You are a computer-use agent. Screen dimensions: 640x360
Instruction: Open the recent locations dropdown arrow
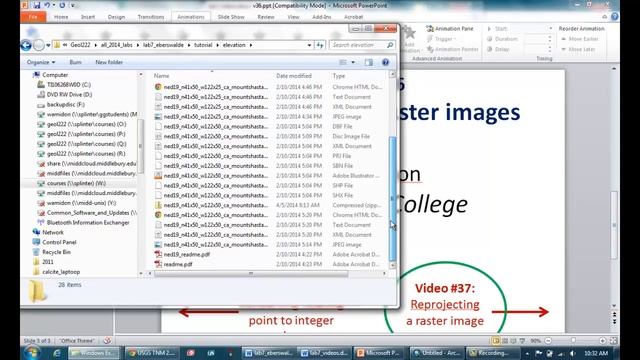48,45
